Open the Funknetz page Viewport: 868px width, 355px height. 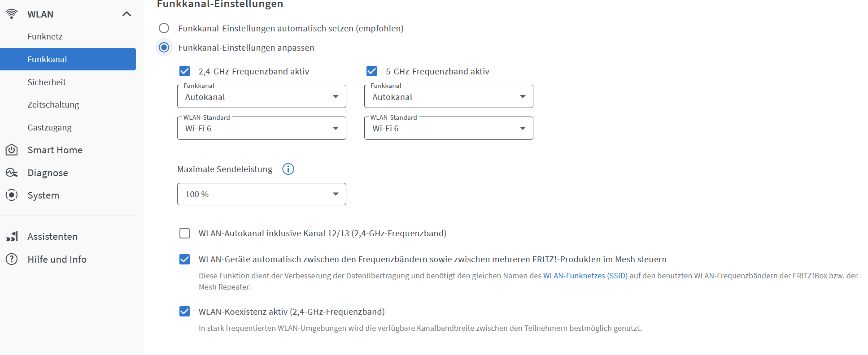45,36
